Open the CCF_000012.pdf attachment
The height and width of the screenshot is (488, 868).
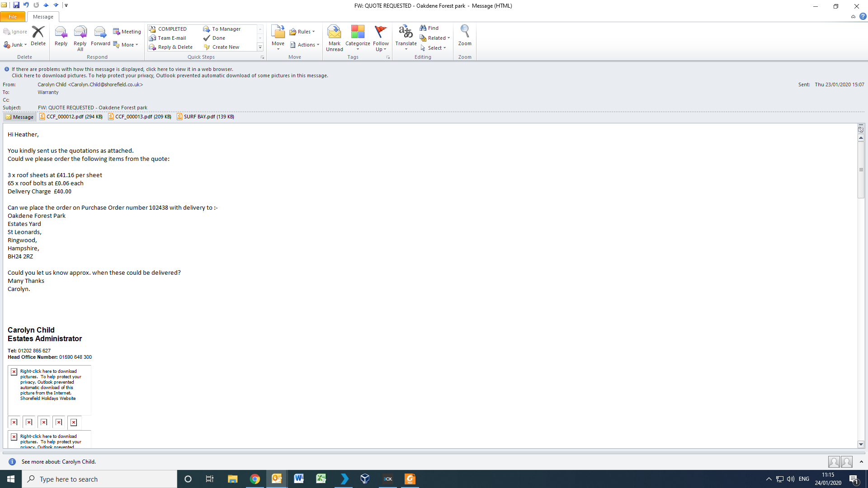coord(71,117)
